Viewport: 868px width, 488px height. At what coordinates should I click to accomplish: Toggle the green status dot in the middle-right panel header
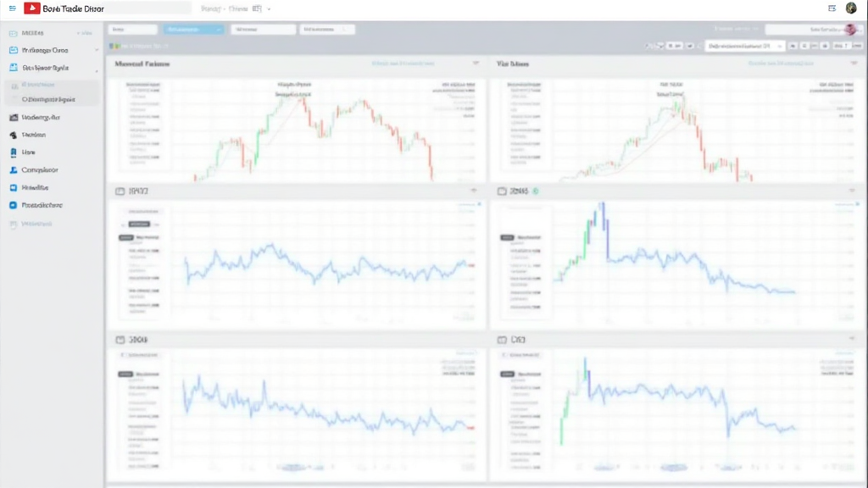pos(535,191)
